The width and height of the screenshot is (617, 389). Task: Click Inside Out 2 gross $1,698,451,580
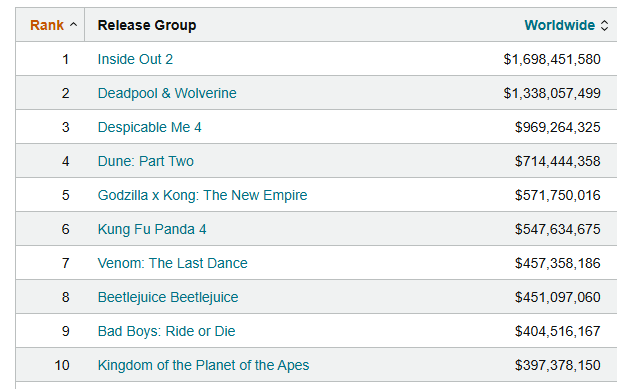click(x=552, y=59)
